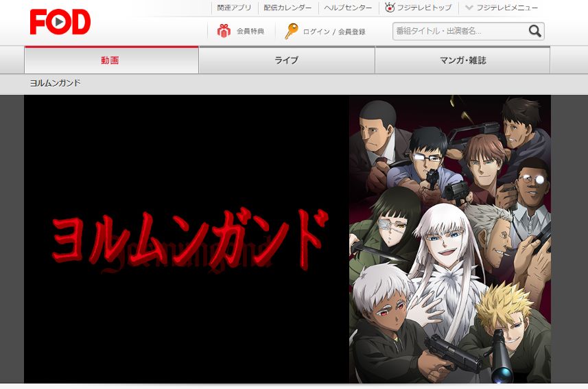Click the red ヨルムンガンド title banner
This screenshot has width=588, height=389.
point(189,240)
